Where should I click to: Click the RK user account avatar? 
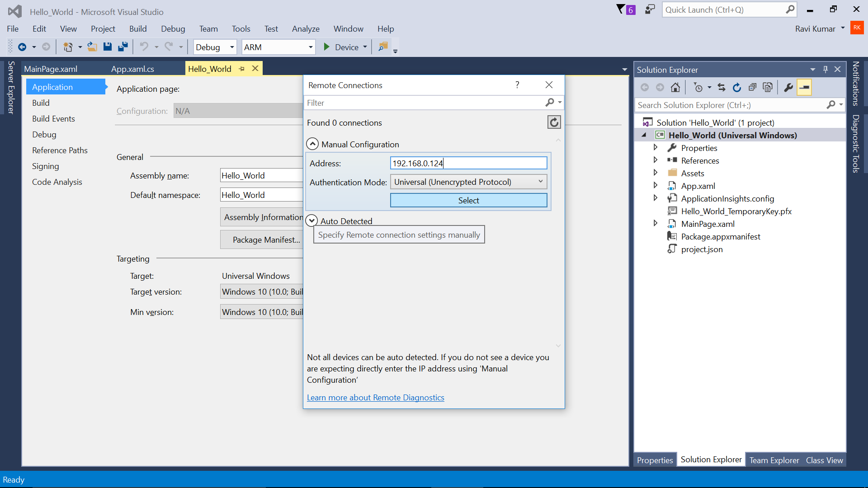[x=857, y=28]
